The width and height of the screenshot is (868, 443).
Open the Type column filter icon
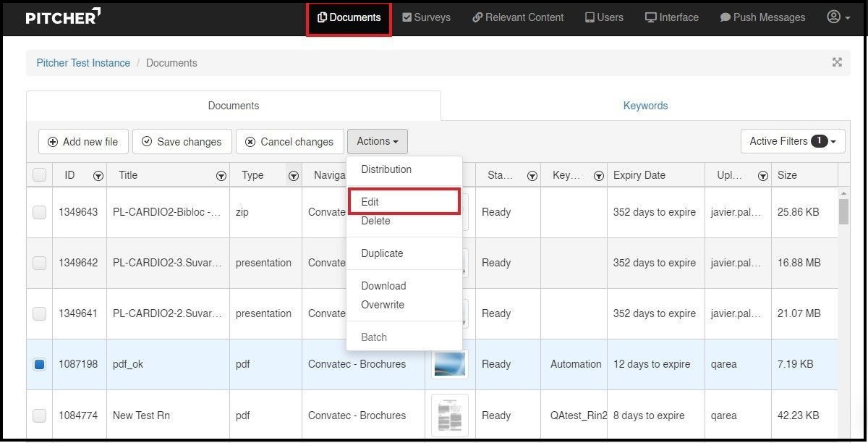pos(294,176)
